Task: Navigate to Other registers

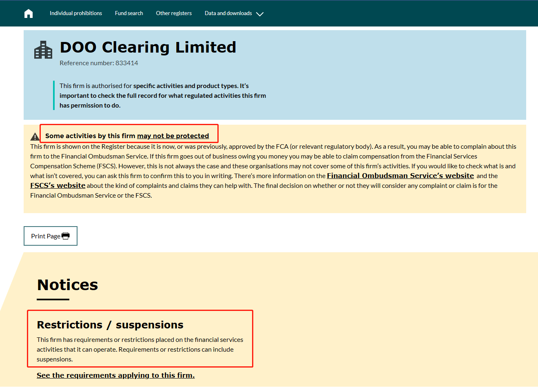Action: pyautogui.click(x=174, y=13)
